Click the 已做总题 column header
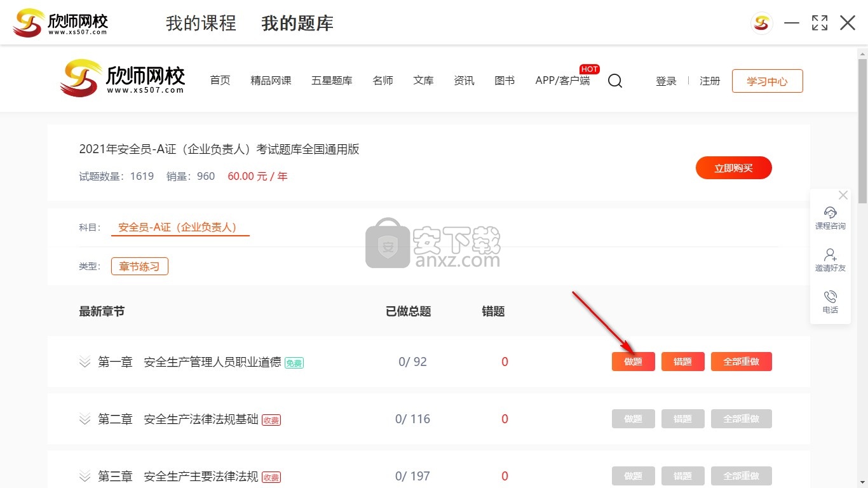The image size is (868, 488). [409, 311]
